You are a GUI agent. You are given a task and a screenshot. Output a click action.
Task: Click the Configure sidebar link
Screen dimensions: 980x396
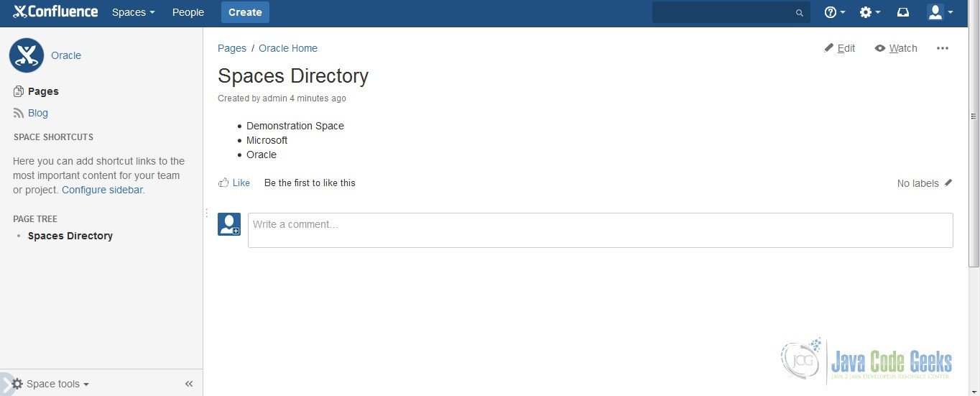coord(103,190)
